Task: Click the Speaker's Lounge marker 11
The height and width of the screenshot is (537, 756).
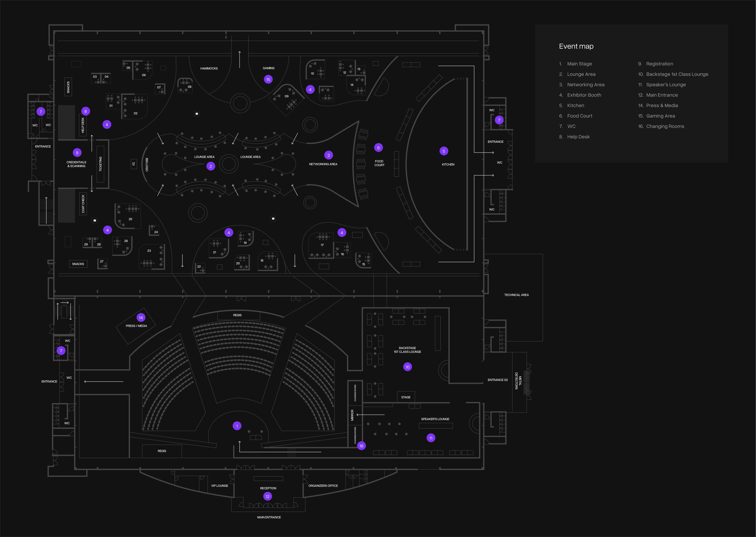Action: click(x=431, y=438)
